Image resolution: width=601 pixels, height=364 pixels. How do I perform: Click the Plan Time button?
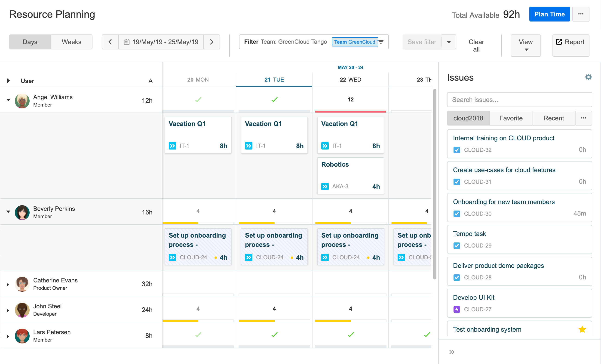549,14
